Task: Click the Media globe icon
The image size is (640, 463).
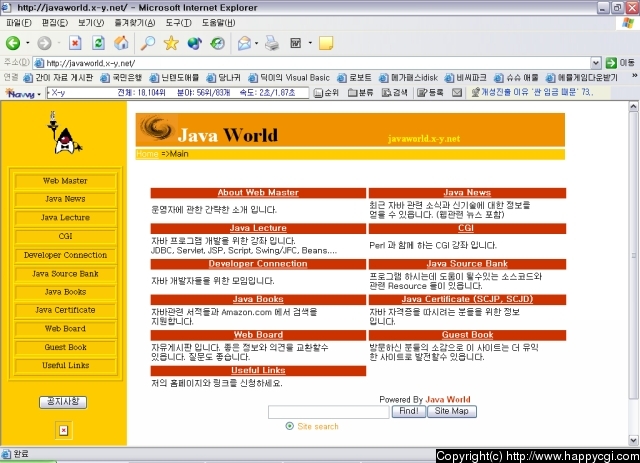Action: pos(194,43)
